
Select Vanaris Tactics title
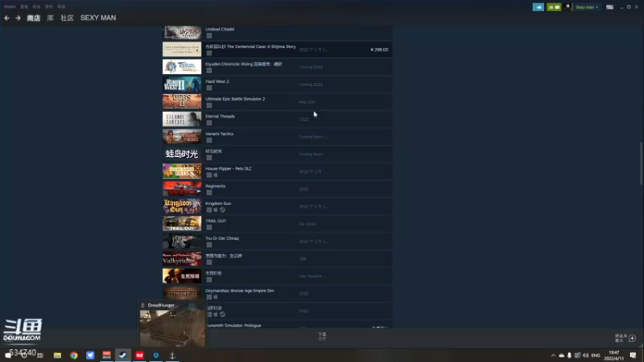(x=219, y=134)
